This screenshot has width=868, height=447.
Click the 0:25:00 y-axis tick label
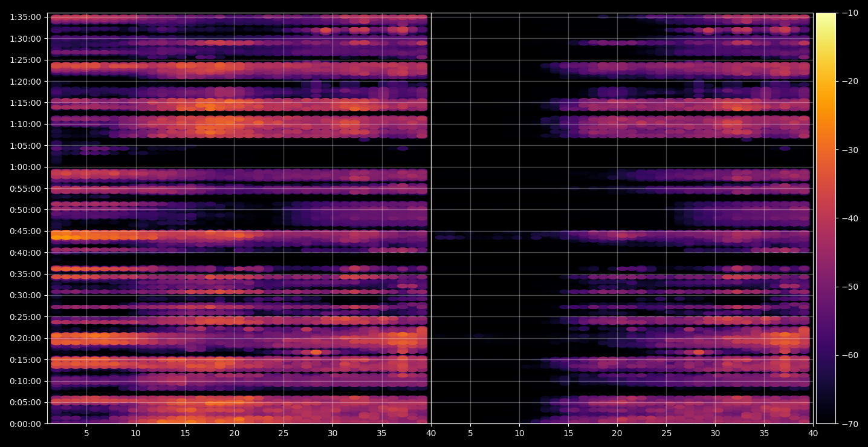(25, 317)
